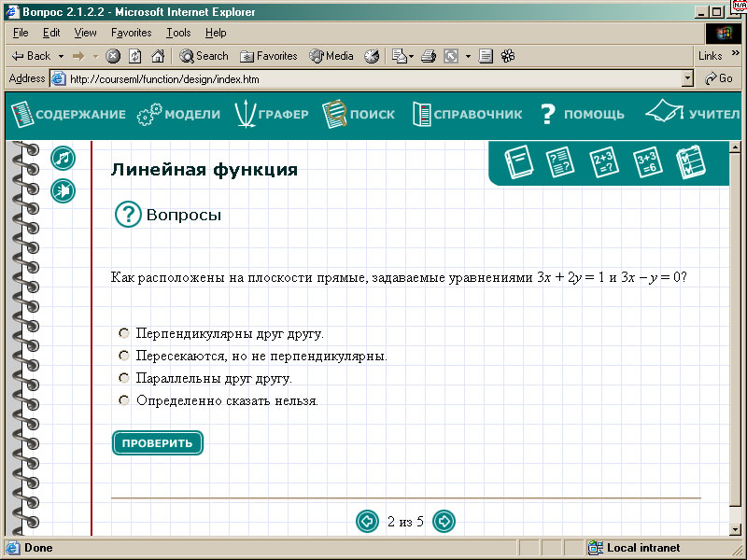Open the Mail toolbar dropdown arrow
The width and height of the screenshot is (747, 560).
[x=411, y=56]
